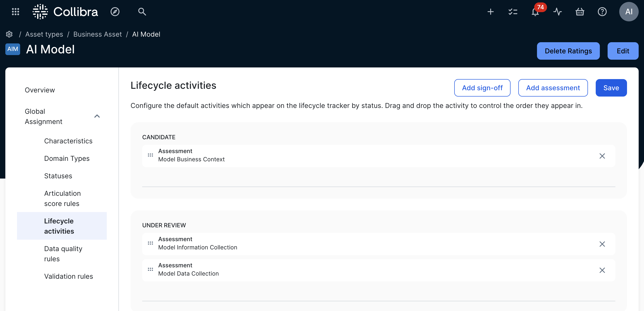Open the data basket icon
Screen dimensions: 644x311
click(x=580, y=11)
